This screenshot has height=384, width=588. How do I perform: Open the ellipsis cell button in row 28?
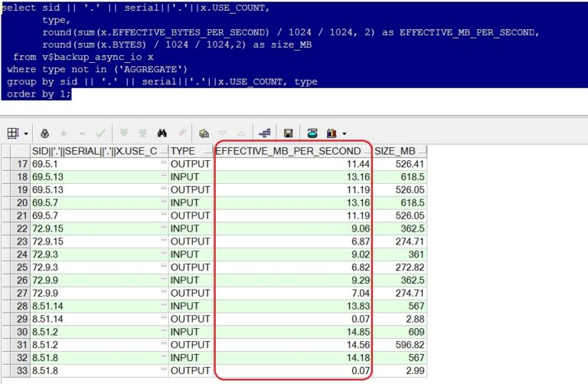pos(164,304)
